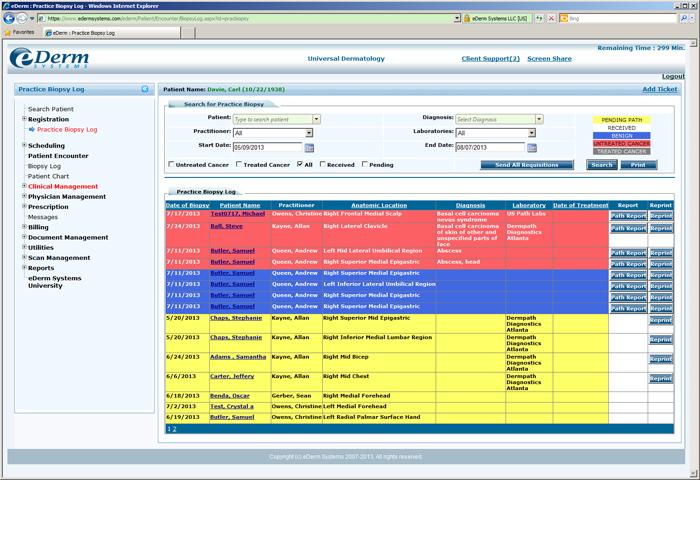Expand the Scan Management node
The height and width of the screenshot is (547, 700).
(25, 257)
